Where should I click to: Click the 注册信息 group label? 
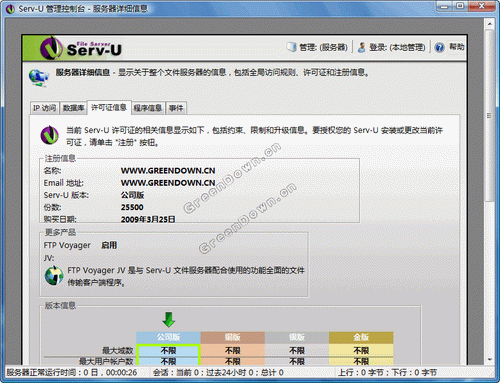coord(60,159)
